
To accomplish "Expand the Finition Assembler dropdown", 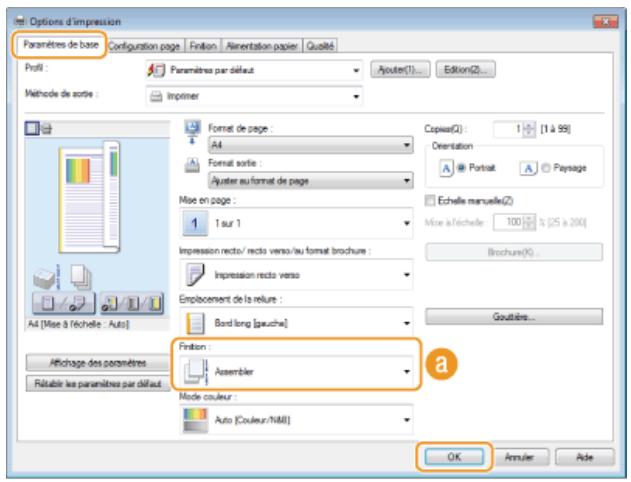I will pyautogui.click(x=296, y=371).
